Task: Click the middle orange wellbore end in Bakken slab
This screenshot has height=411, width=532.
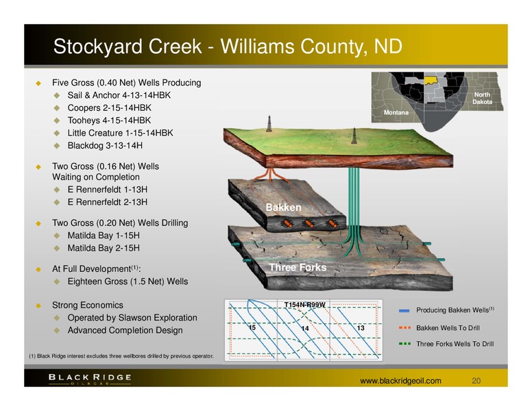Action: pyautogui.click(x=309, y=223)
